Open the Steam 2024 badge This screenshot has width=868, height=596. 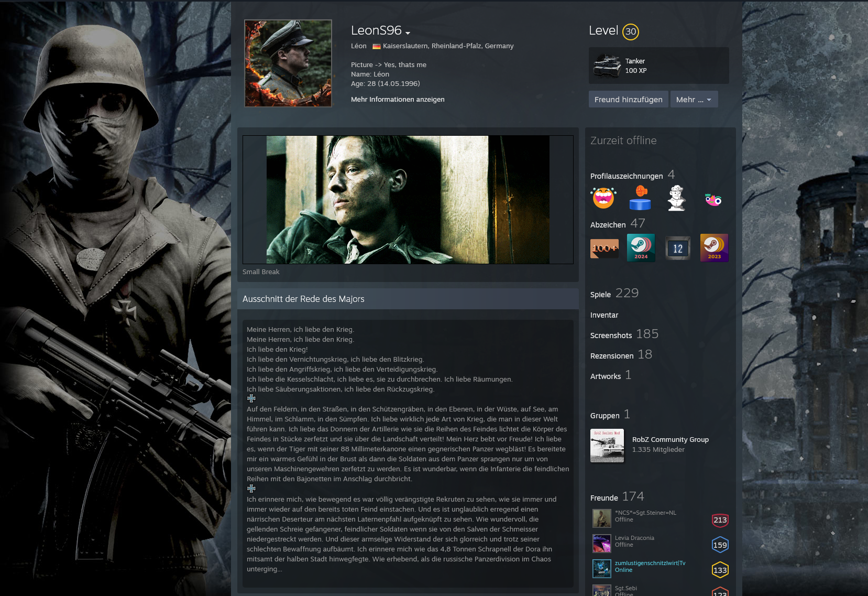(x=641, y=248)
